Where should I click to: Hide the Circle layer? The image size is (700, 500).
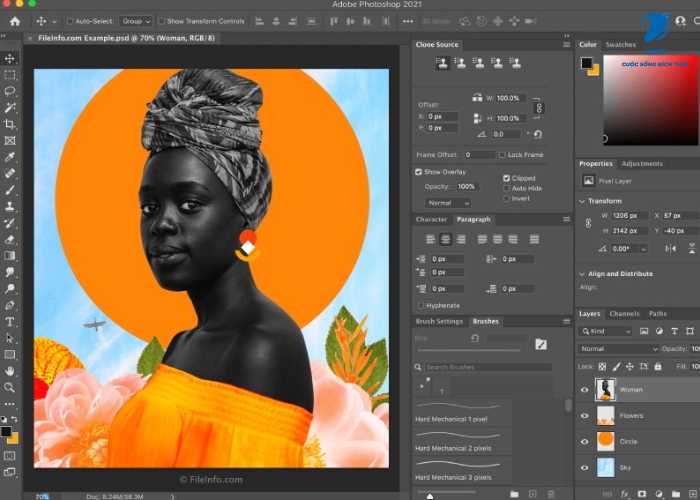[584, 442]
